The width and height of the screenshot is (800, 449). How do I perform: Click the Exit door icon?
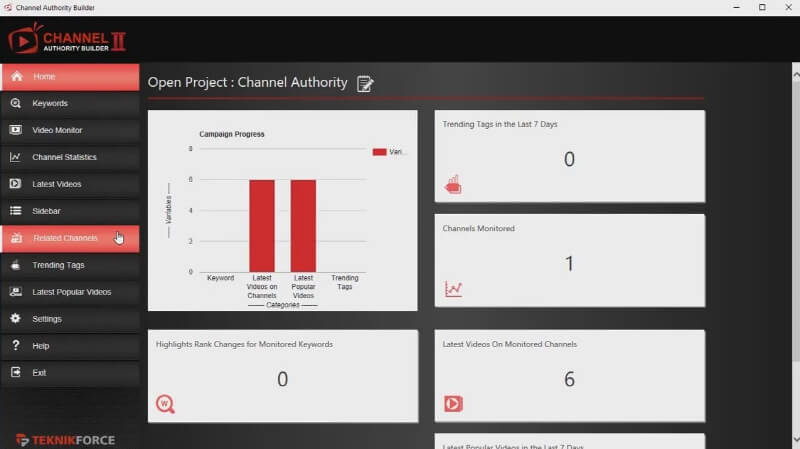tap(16, 372)
